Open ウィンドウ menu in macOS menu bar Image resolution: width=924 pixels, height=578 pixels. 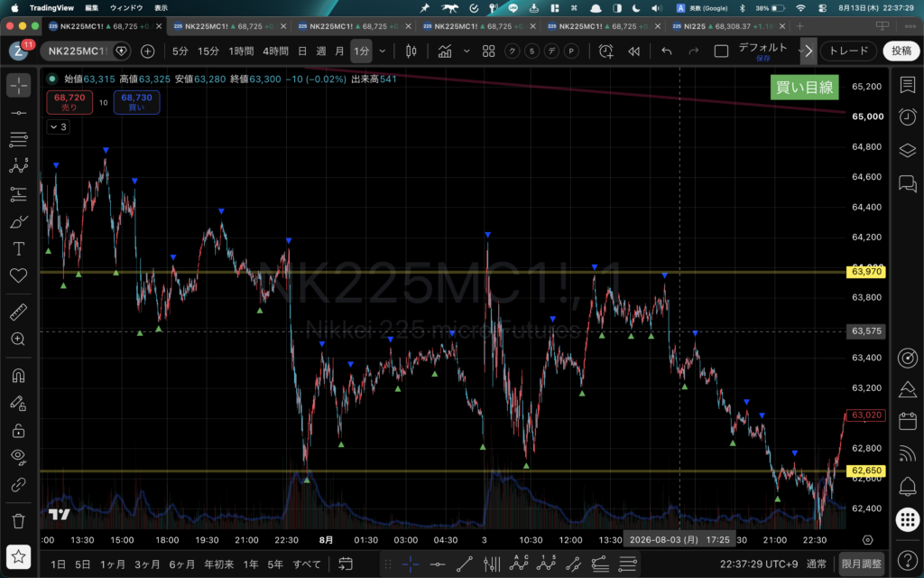pos(126,8)
